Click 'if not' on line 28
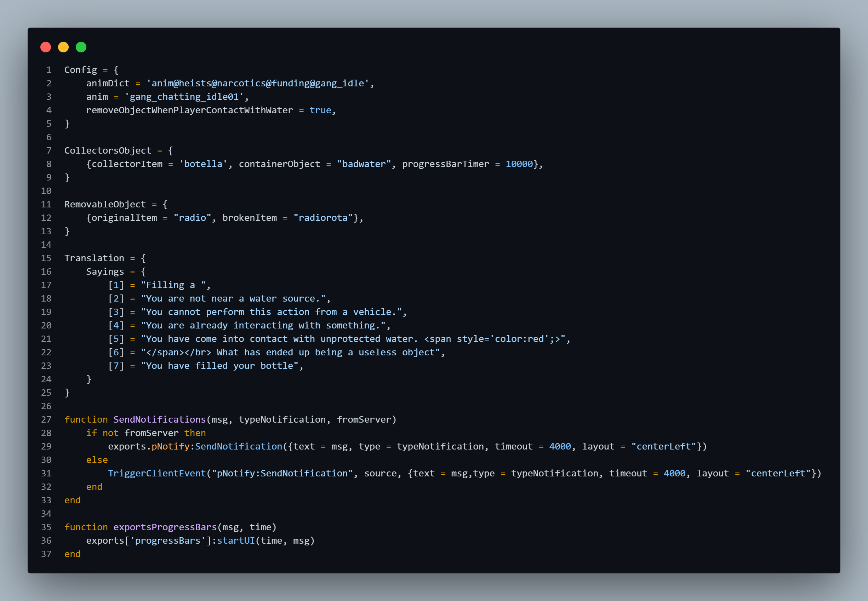The height and width of the screenshot is (601, 868). 102,434
